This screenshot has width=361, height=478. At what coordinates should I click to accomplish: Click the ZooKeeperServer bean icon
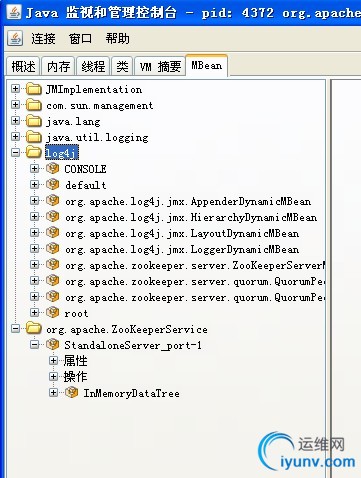click(x=52, y=265)
